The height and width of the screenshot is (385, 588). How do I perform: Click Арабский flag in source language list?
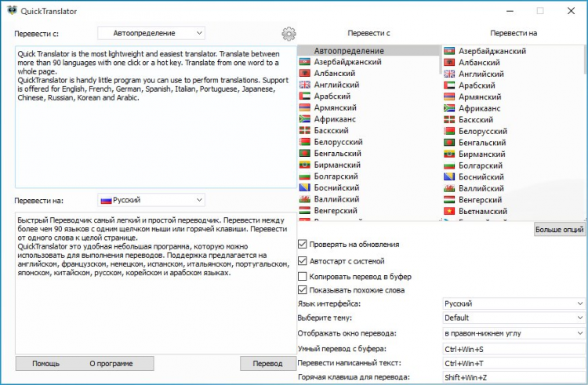(x=304, y=96)
